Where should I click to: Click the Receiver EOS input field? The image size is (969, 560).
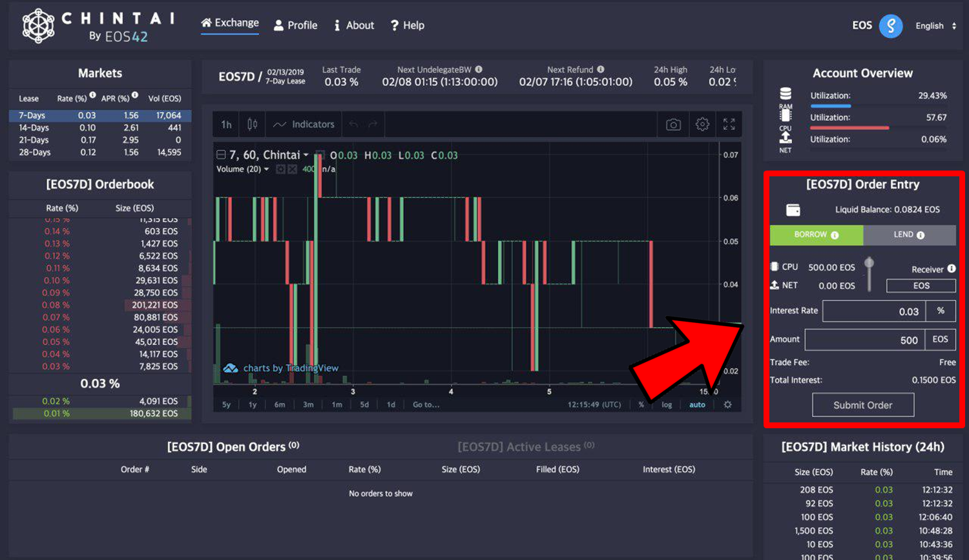pos(921,285)
